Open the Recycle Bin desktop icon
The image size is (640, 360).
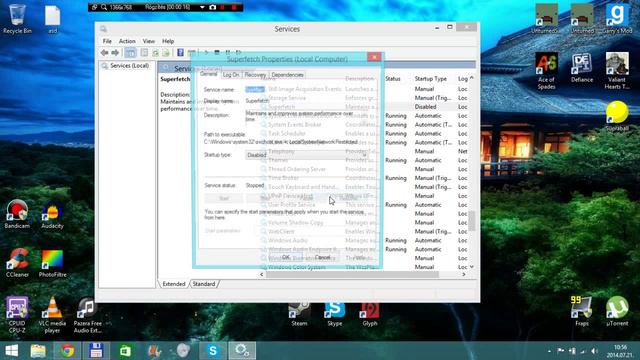tap(17, 19)
